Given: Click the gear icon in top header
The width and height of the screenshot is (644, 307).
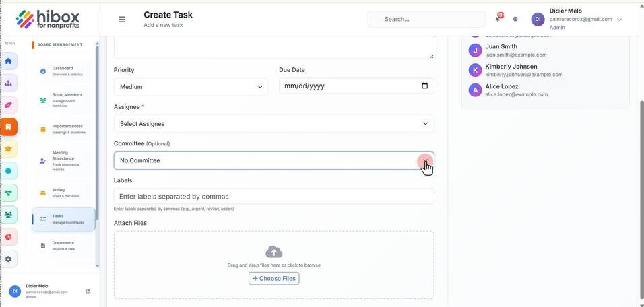Looking at the screenshot, I should tap(515, 19).
